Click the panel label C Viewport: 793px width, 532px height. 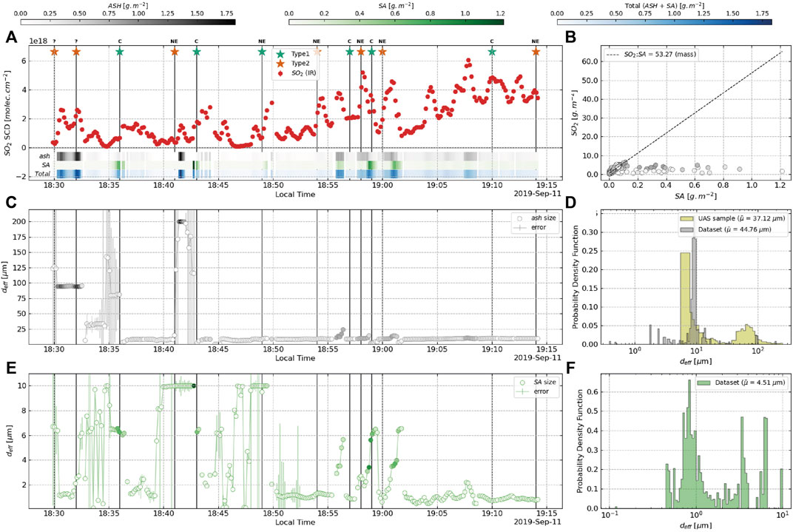tap(11, 201)
